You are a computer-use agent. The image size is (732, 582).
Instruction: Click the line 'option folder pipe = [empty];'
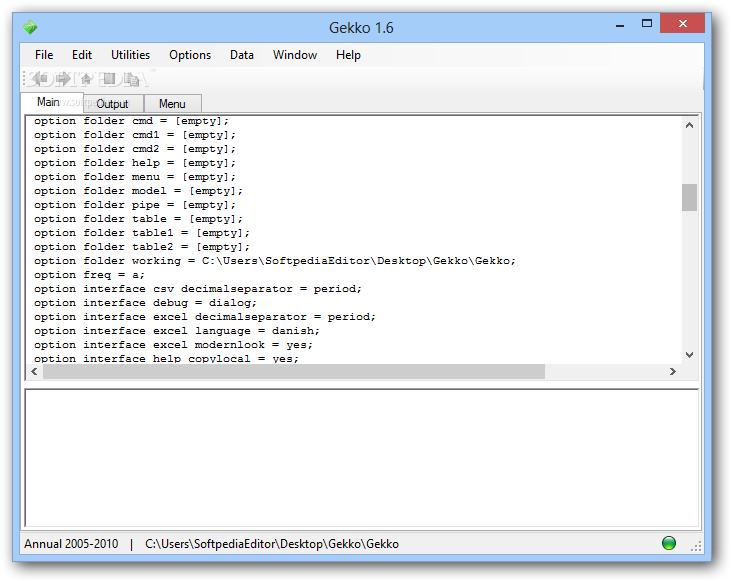[x=134, y=205]
